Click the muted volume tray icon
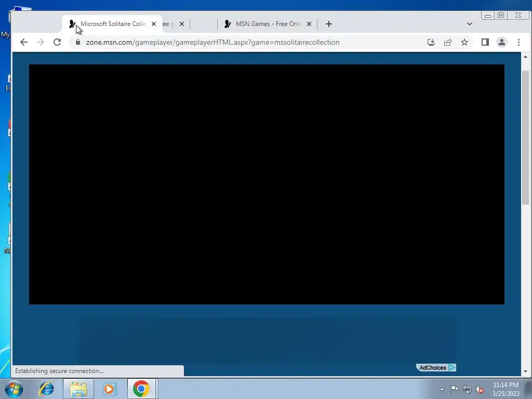This screenshot has height=399, width=532. [480, 390]
